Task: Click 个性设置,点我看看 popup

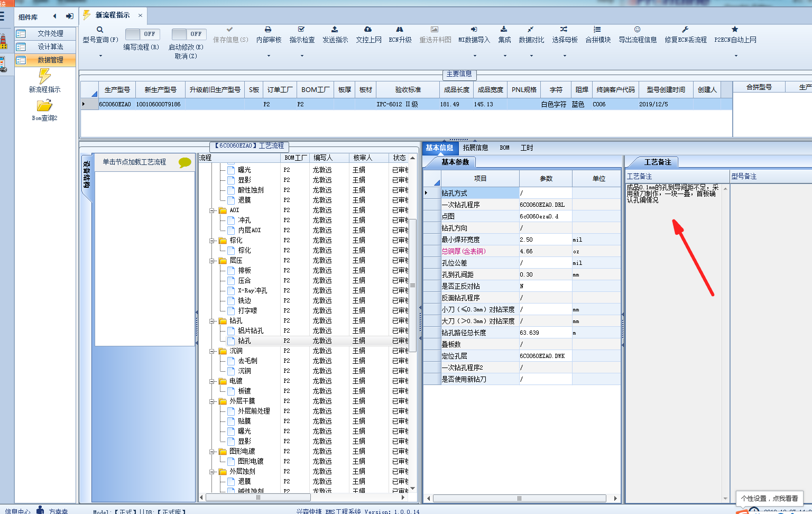Action: click(x=769, y=498)
